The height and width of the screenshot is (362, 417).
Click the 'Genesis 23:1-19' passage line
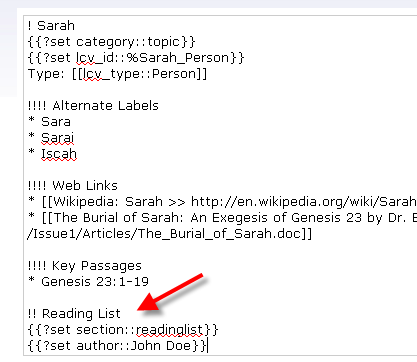point(95,282)
